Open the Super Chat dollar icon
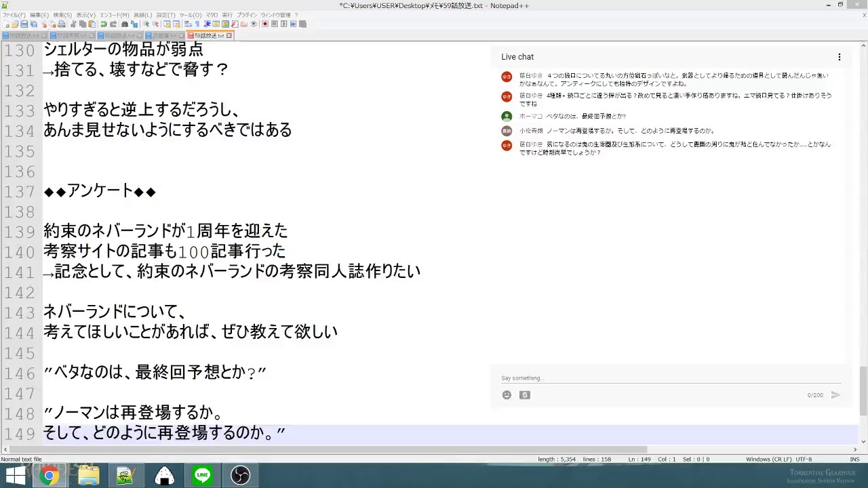 [525, 395]
